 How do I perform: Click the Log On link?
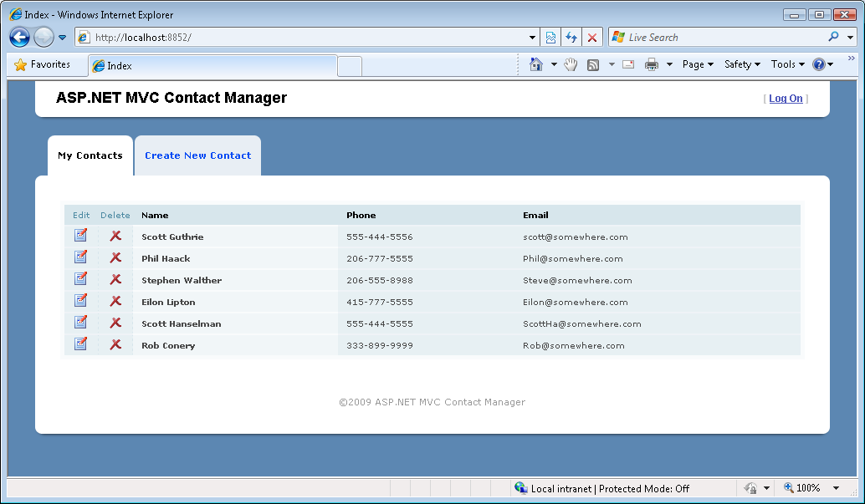[x=786, y=99]
